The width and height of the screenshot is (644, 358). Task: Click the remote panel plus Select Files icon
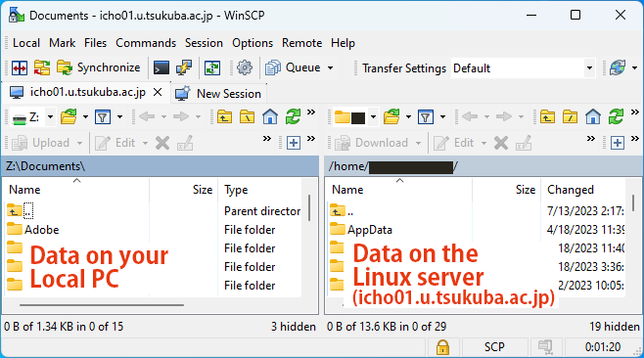618,143
